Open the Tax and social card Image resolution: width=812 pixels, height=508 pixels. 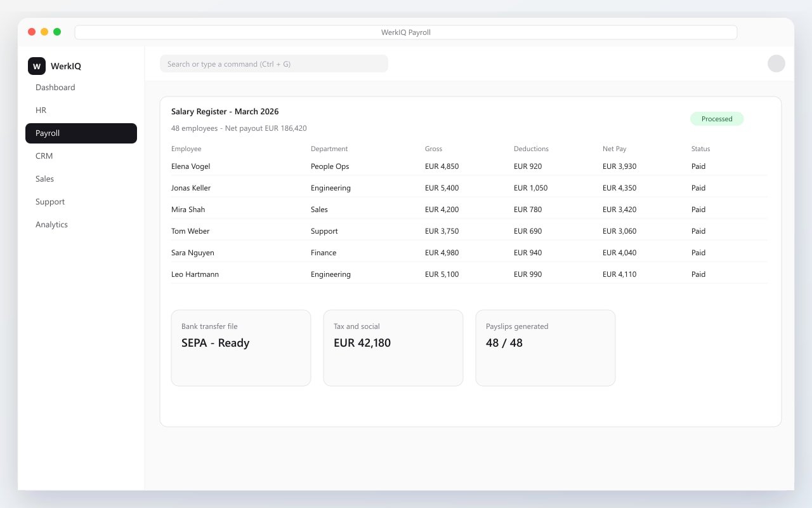coord(393,348)
